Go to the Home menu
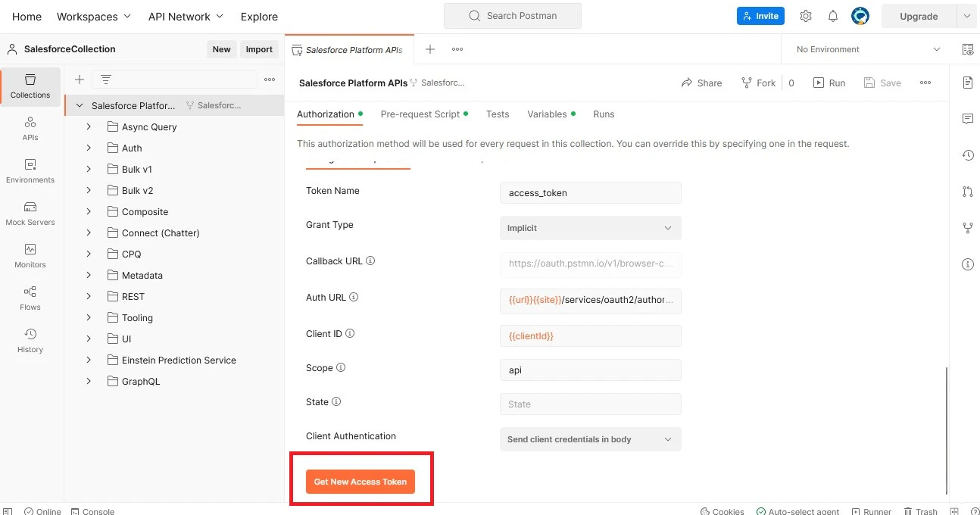The height and width of the screenshot is (515, 980). pyautogui.click(x=27, y=16)
